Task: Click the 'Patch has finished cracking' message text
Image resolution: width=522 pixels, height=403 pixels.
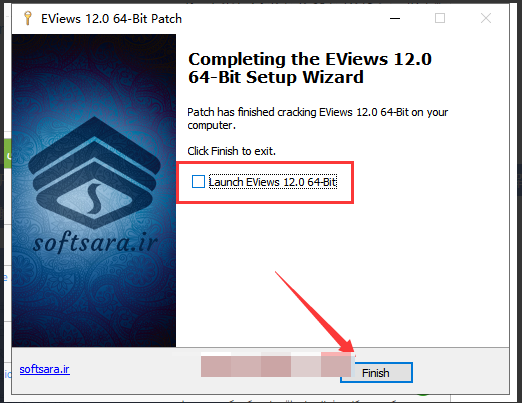Action: coord(317,119)
